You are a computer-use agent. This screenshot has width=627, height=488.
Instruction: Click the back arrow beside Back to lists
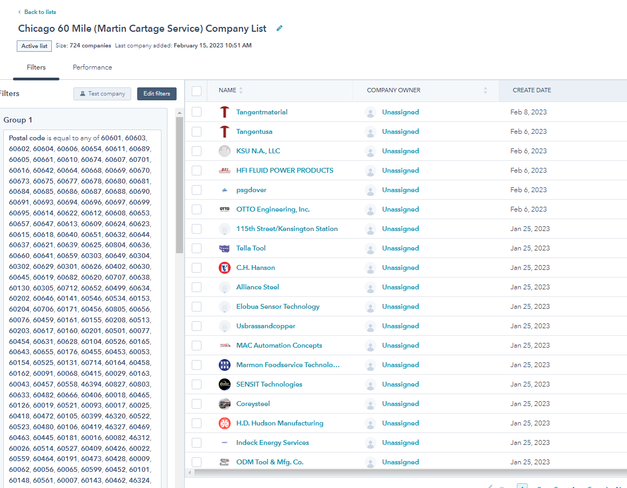point(19,12)
